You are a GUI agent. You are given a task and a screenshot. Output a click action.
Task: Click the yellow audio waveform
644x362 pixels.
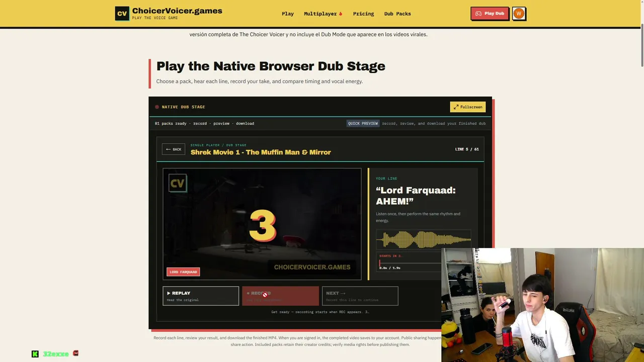pyautogui.click(x=424, y=240)
